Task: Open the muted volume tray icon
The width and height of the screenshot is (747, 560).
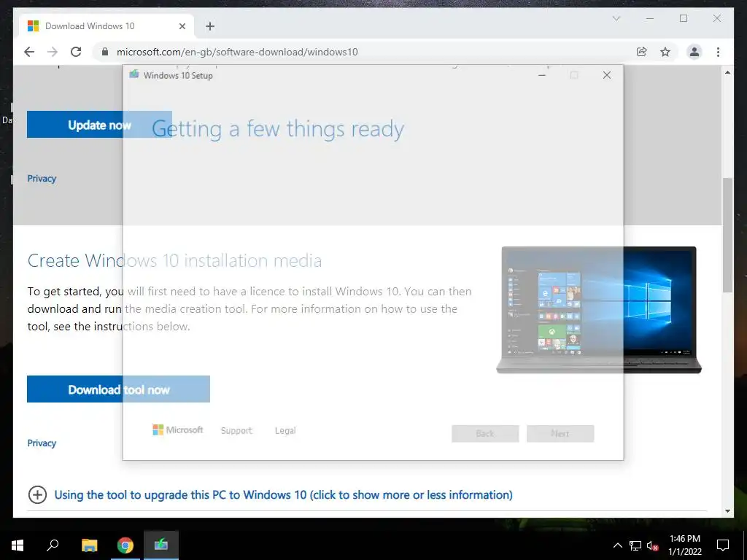Action: [x=653, y=545]
